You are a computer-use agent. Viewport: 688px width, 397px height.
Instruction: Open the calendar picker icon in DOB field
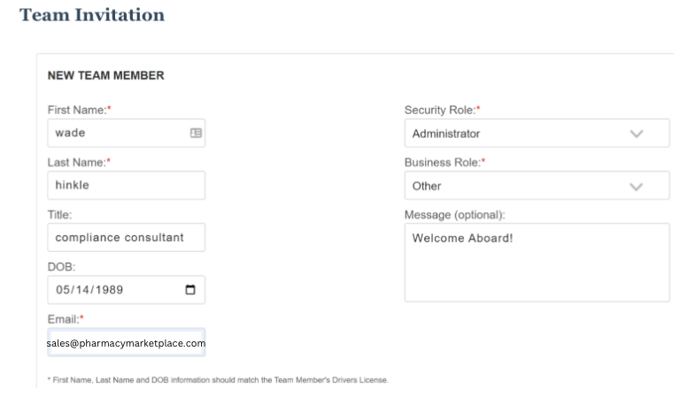190,290
